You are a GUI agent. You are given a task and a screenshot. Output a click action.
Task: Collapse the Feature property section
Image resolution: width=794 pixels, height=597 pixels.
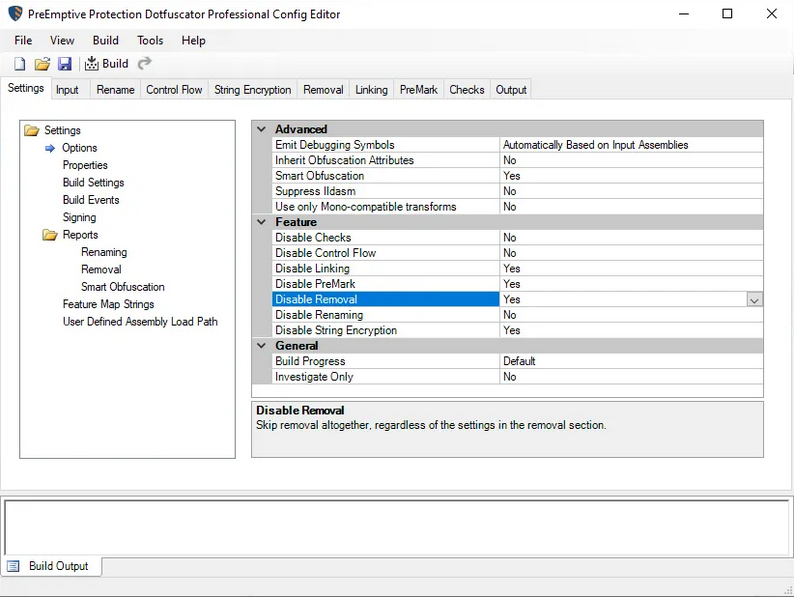(261, 222)
